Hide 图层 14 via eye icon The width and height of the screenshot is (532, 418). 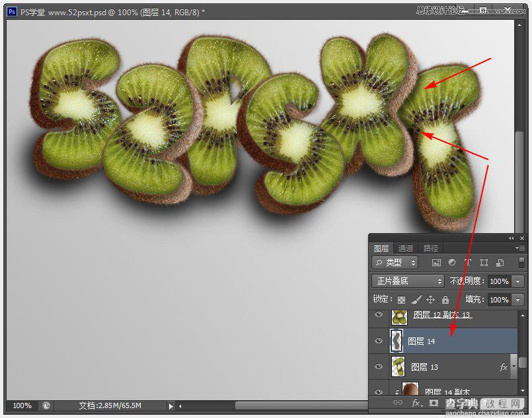click(379, 341)
